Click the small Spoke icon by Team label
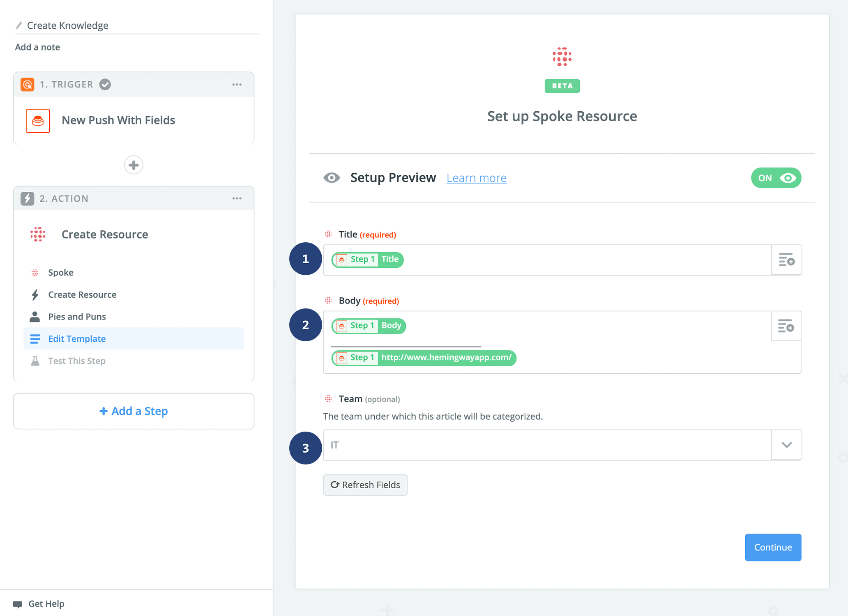The image size is (848, 616). (328, 399)
